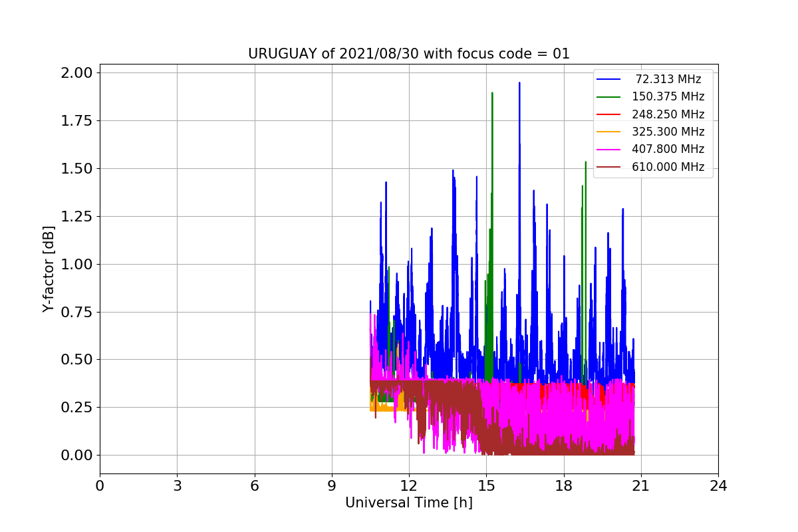
Task: Click the 0.25 y-axis tick label
Action: pyautogui.click(x=76, y=407)
